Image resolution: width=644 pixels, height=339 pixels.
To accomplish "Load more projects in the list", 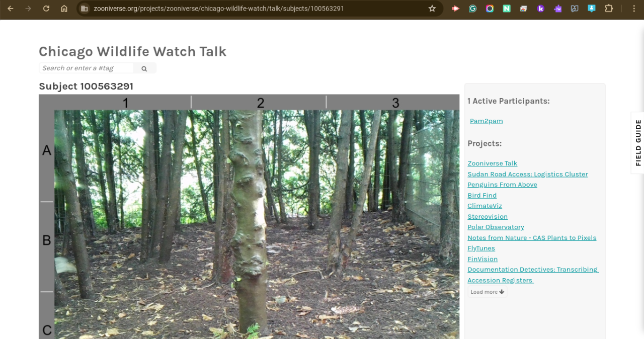I will click(x=487, y=292).
